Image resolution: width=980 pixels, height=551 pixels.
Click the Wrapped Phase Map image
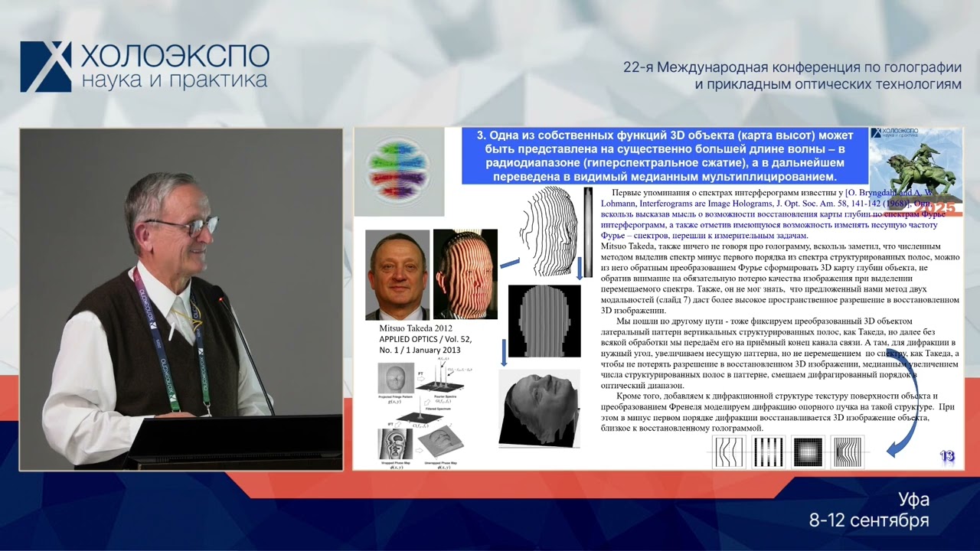click(x=397, y=444)
